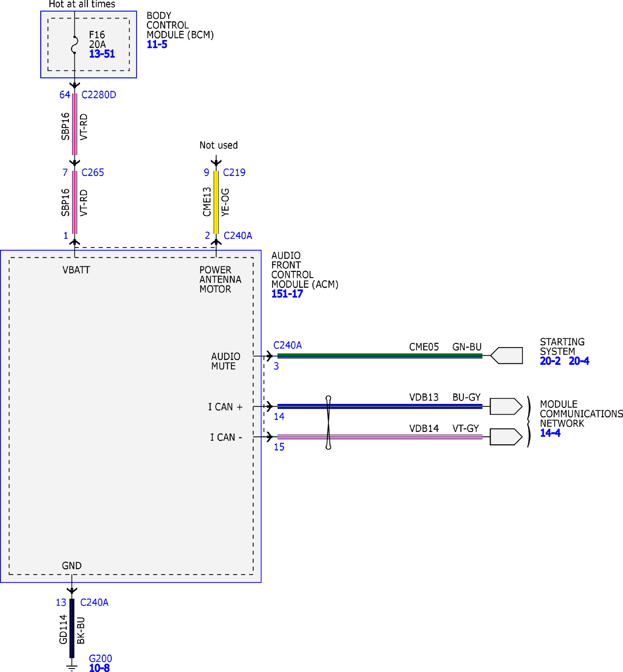Click pin number 14 at I CAN +
623x672 pixels.
point(279,416)
